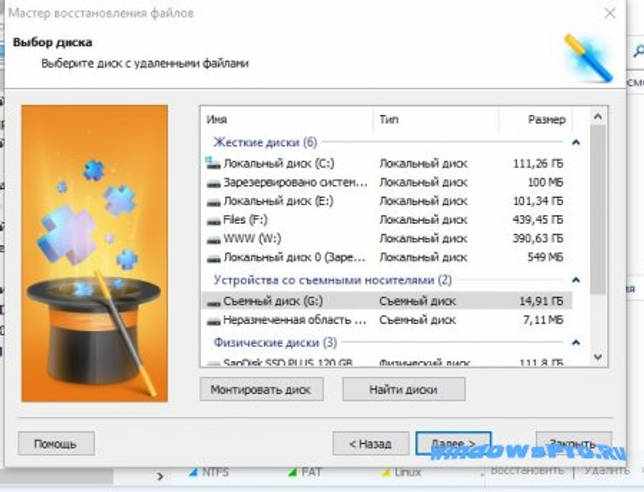The height and width of the screenshot is (492, 644).
Task: Select the SanDisk SSD PLUS 120 GB disk
Action: tap(386, 363)
